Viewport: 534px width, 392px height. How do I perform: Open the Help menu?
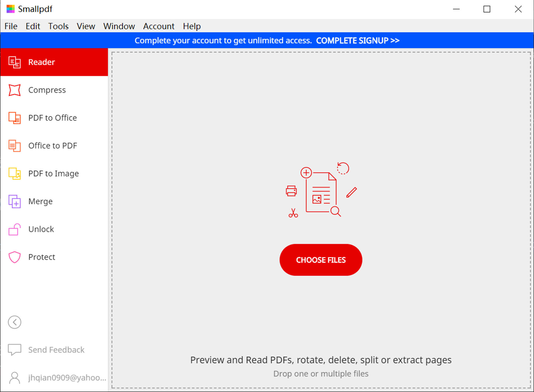[x=192, y=26]
